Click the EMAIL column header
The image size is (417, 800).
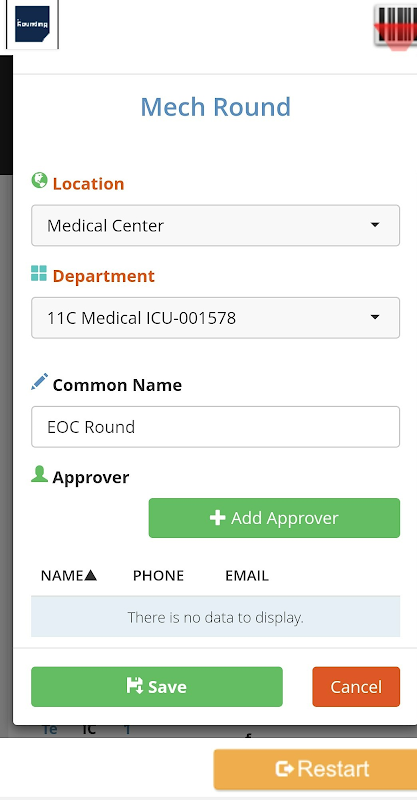tap(247, 576)
